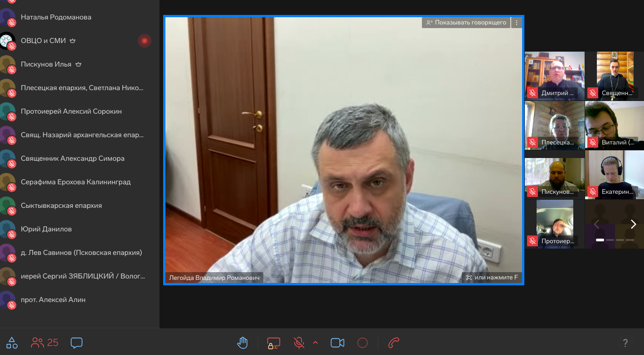Screen dimensions: 644x355
Task: Select participant Юрий Данилов in the list
Action: [80, 229]
